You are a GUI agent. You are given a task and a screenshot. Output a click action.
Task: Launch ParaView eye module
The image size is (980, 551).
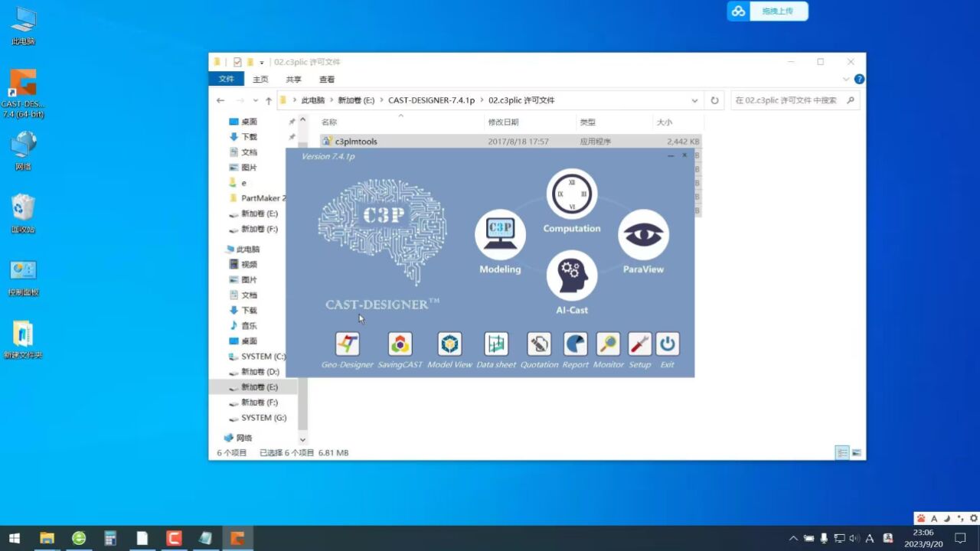pos(643,235)
